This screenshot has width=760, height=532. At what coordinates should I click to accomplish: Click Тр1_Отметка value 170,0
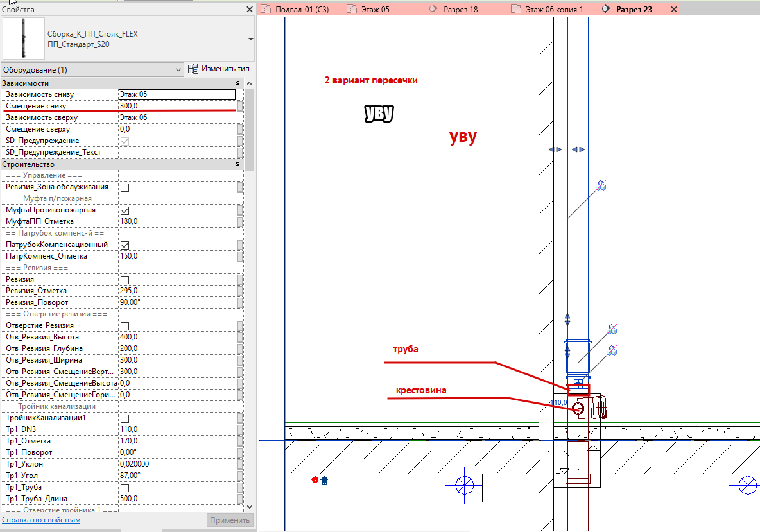click(177, 441)
